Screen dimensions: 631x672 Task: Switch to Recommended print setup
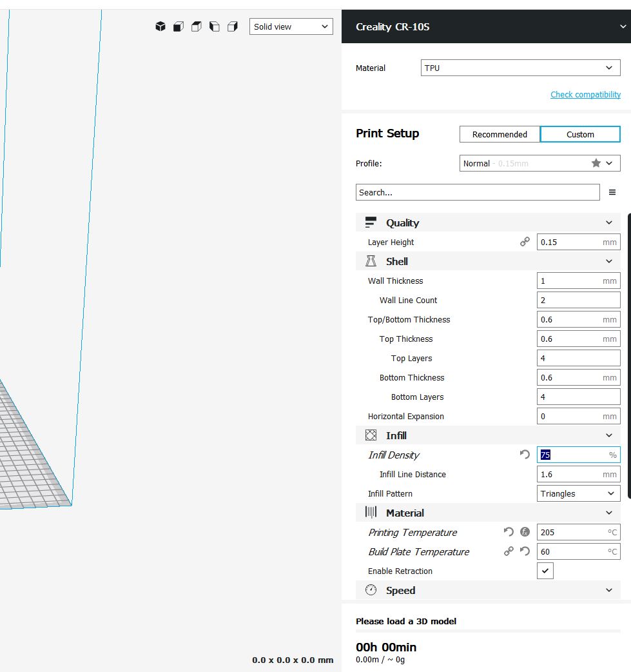pos(500,134)
